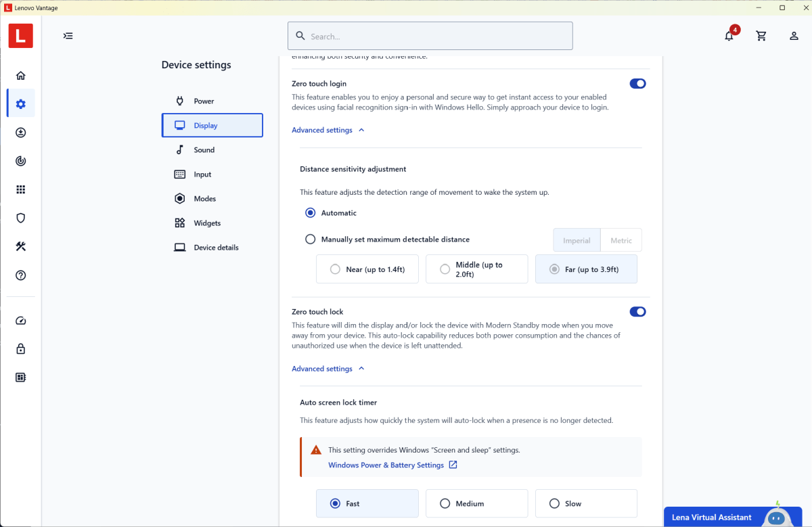The width and height of the screenshot is (812, 527).
Task: Select Manually set maximum detectable distance
Action: point(311,239)
